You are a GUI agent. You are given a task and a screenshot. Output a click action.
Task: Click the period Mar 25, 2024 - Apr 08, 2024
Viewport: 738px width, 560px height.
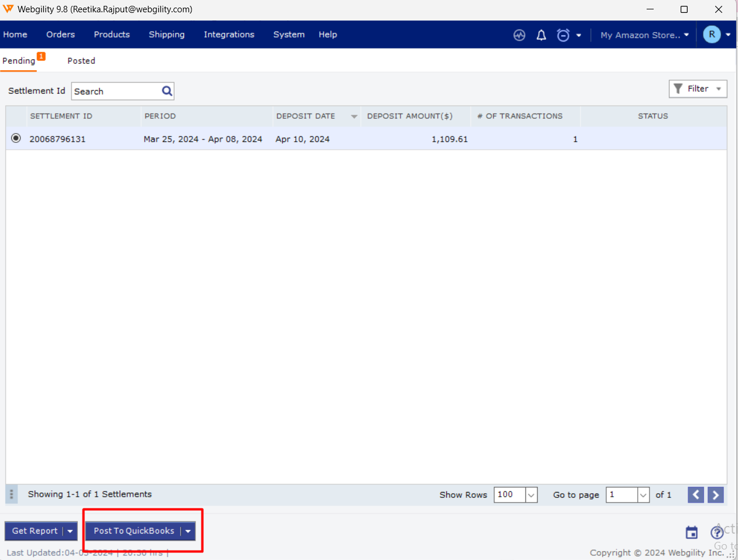pyautogui.click(x=203, y=139)
